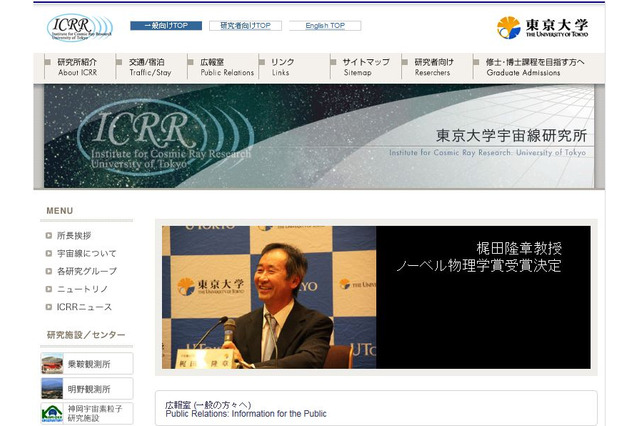Click the bullet icon beside ニュートリノ
Screen dimensions: 640x426
(49, 289)
